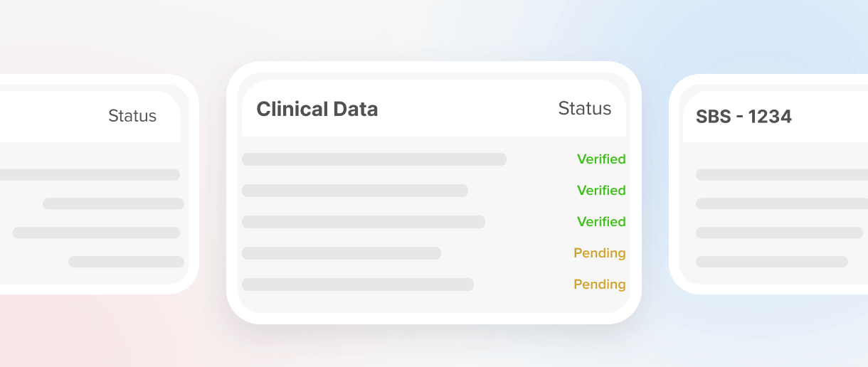Image resolution: width=868 pixels, height=367 pixels.
Task: Select fifth placeholder row in Clinical Data
Action: coord(357,284)
